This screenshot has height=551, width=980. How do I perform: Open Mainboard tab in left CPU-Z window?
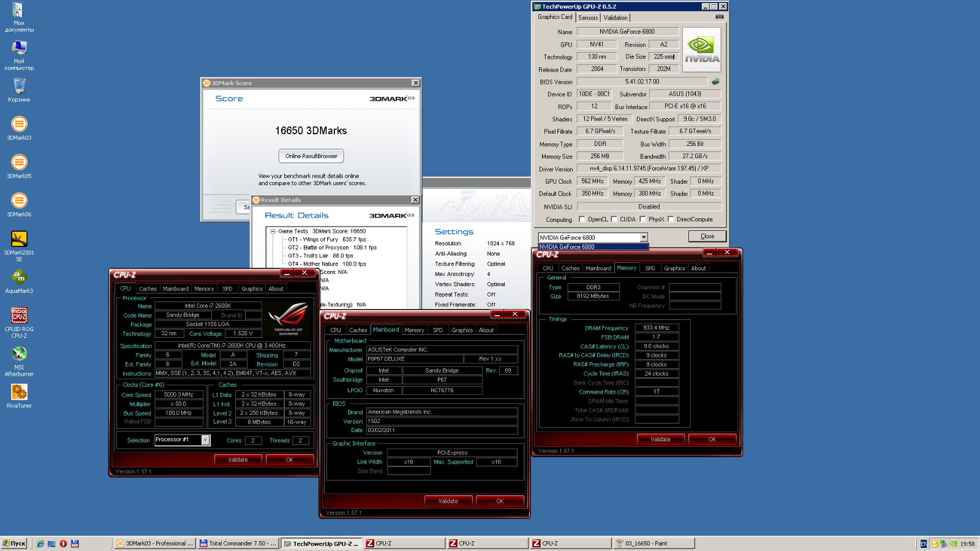pyautogui.click(x=176, y=289)
